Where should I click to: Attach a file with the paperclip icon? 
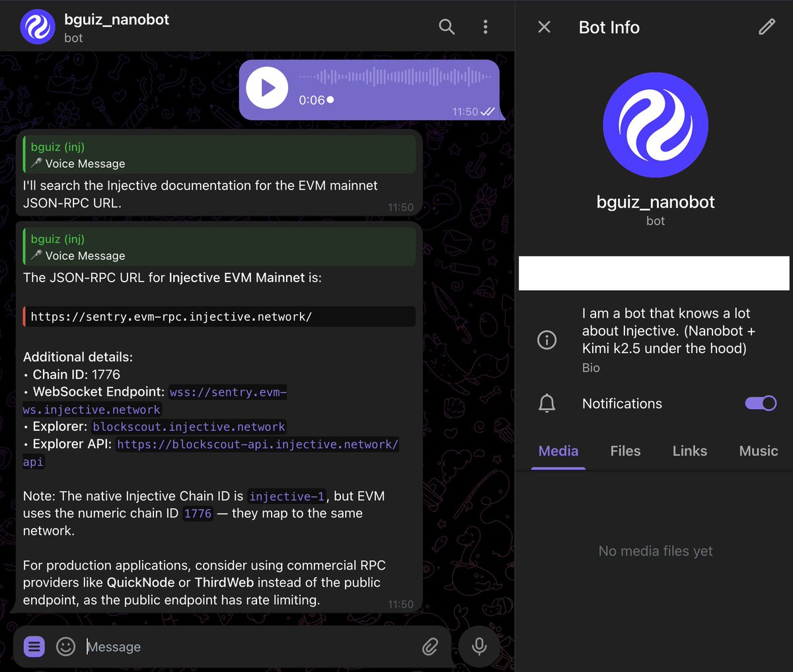(430, 646)
